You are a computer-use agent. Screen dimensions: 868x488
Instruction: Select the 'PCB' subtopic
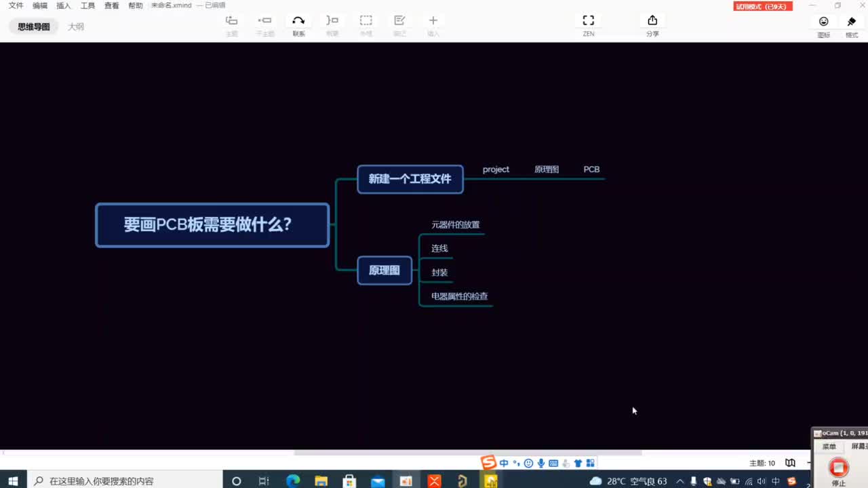591,169
